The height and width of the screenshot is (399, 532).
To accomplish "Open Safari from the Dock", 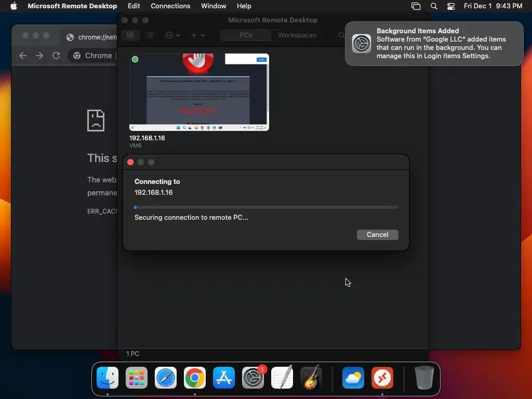I will point(166,378).
